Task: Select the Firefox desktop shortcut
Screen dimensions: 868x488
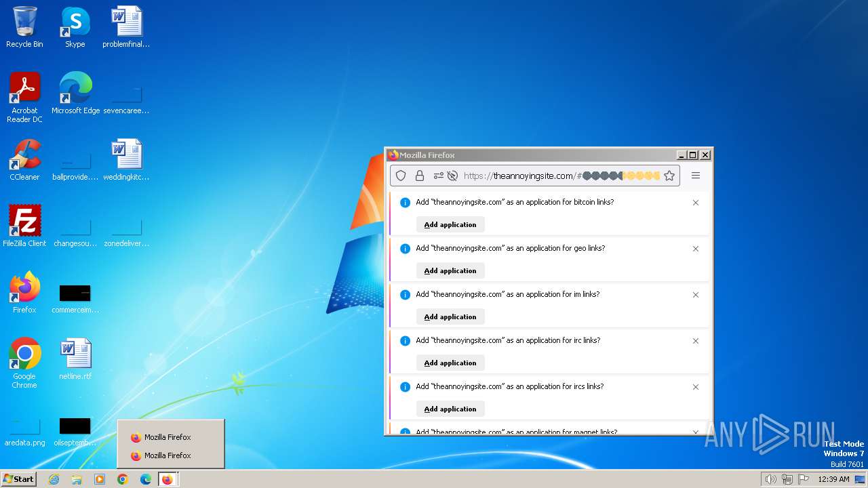Action: coord(24,293)
